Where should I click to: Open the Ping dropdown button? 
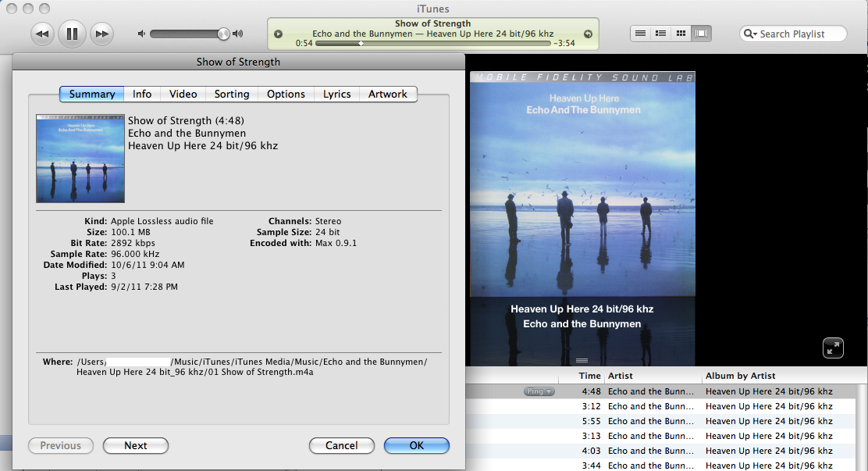pos(539,391)
